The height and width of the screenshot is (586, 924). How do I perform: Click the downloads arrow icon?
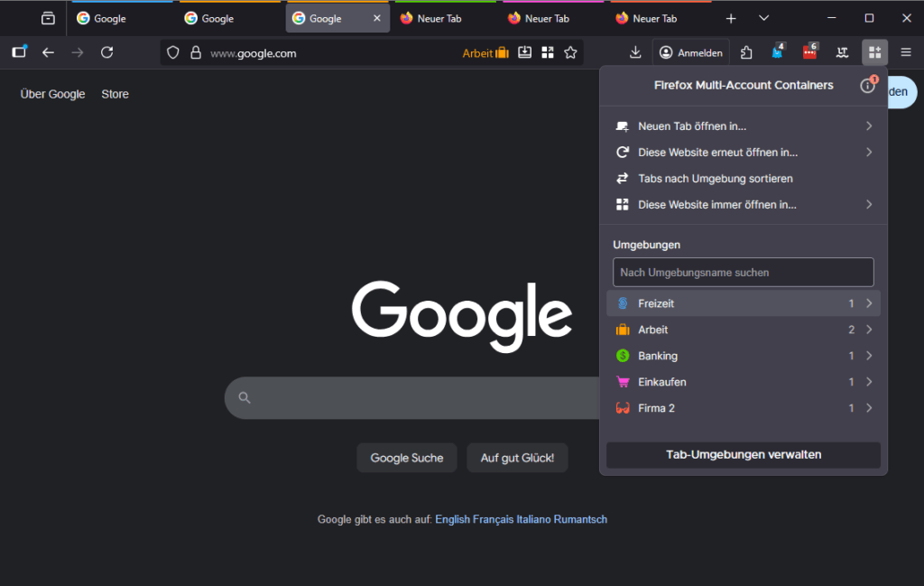tap(635, 52)
